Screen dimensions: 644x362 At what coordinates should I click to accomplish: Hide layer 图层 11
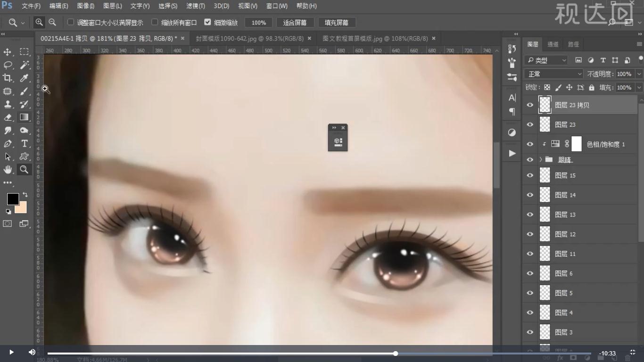[530, 254]
